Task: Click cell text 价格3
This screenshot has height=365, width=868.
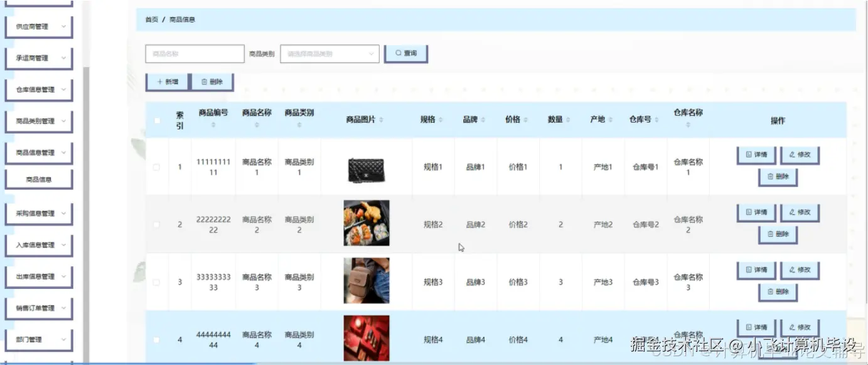Action: pyautogui.click(x=518, y=282)
